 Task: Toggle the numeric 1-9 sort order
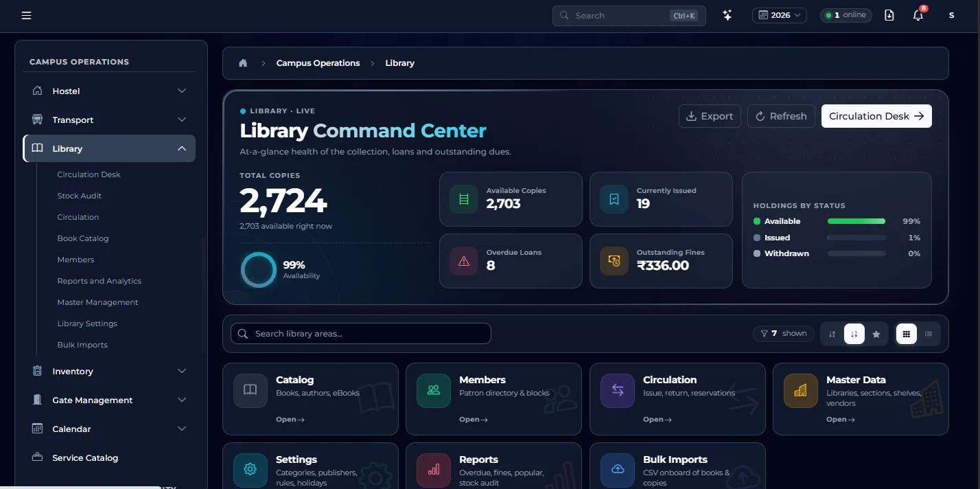[x=854, y=334]
